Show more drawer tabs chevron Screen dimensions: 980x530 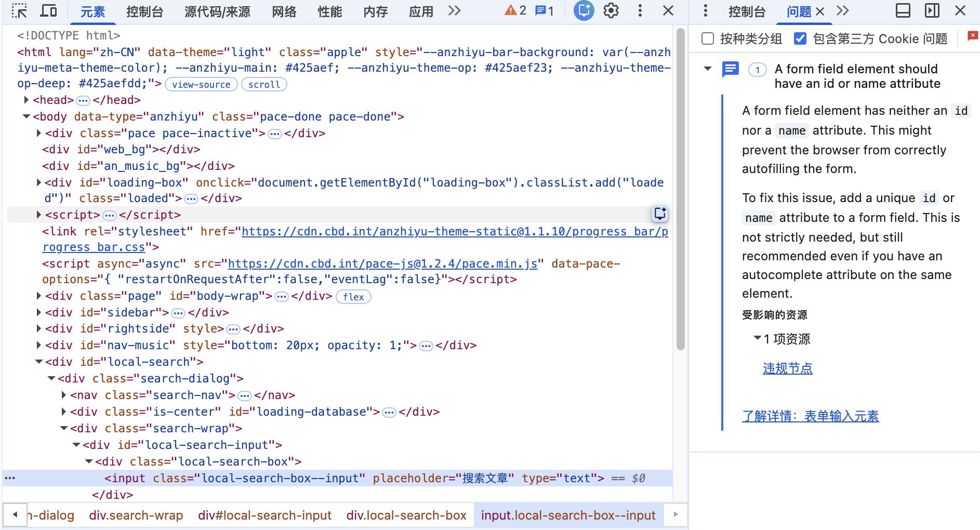(843, 11)
